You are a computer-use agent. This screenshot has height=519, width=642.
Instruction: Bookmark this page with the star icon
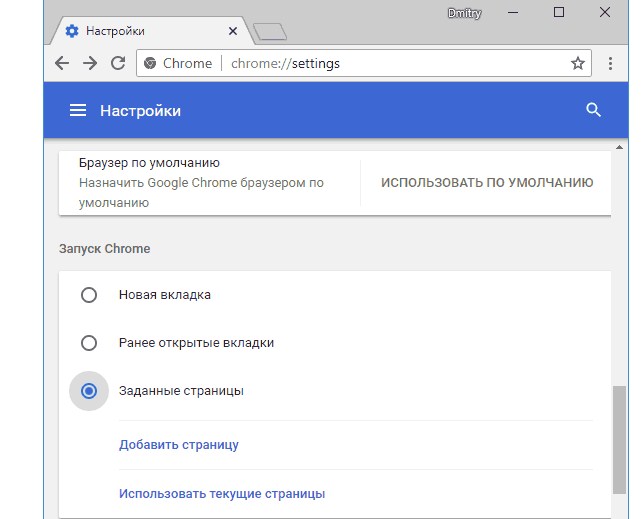pos(578,63)
